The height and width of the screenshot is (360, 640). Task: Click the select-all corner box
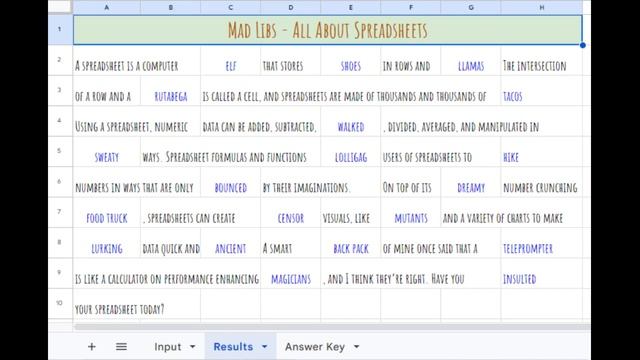point(60,7)
